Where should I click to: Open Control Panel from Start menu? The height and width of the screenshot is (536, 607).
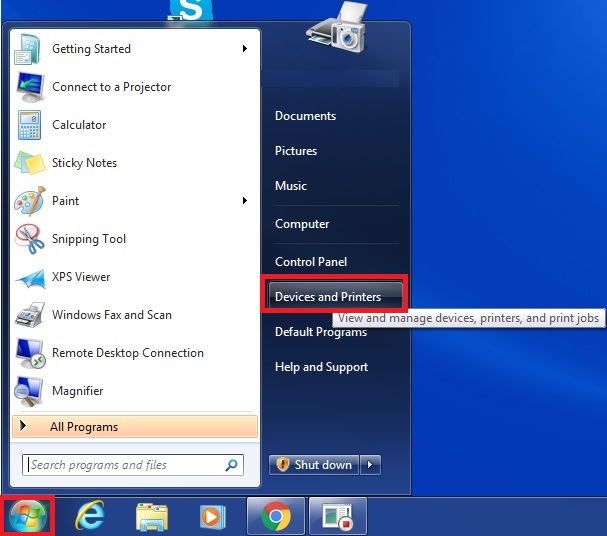pyautogui.click(x=311, y=262)
